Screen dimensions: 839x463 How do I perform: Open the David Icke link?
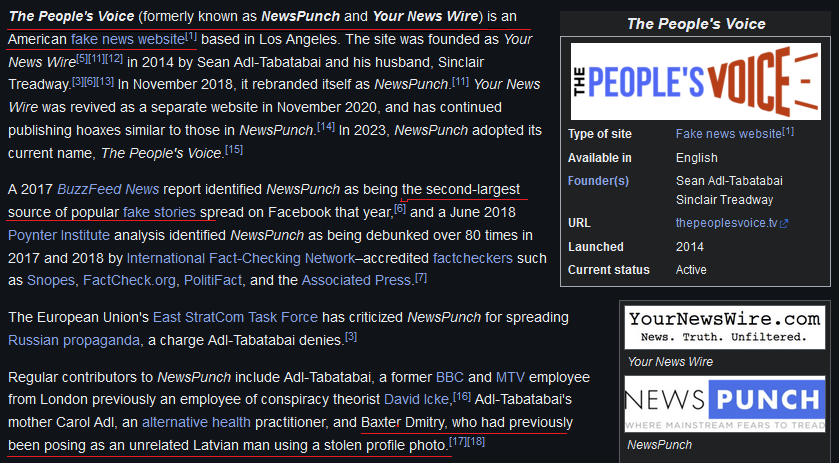pyautogui.click(x=416, y=400)
